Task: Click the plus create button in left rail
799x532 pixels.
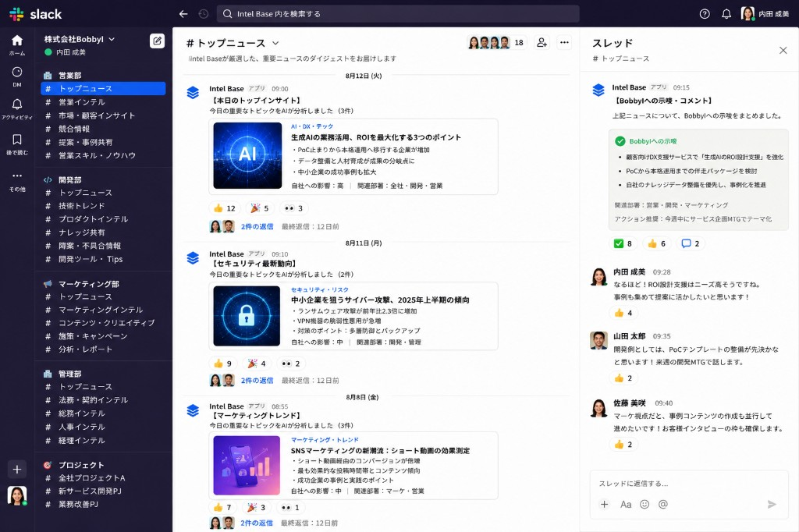Action: pos(17,469)
